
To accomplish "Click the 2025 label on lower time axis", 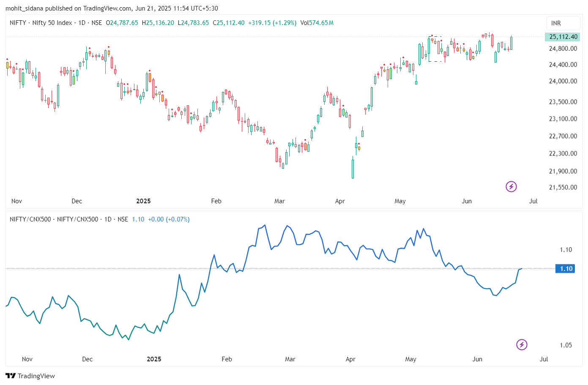I will [154, 359].
